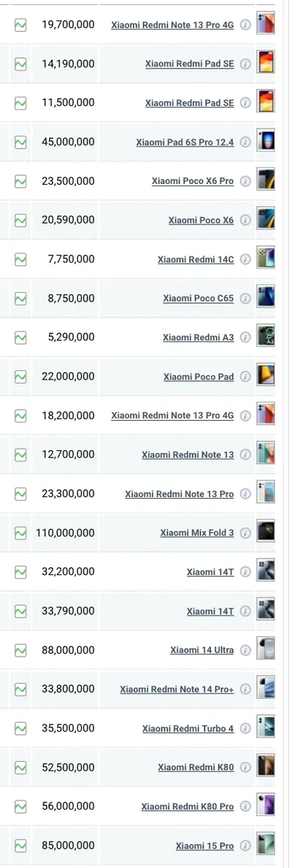Open Xiaomi Poco Pad thumbnail
Image resolution: width=289 pixels, height=868 pixels.
[266, 377]
